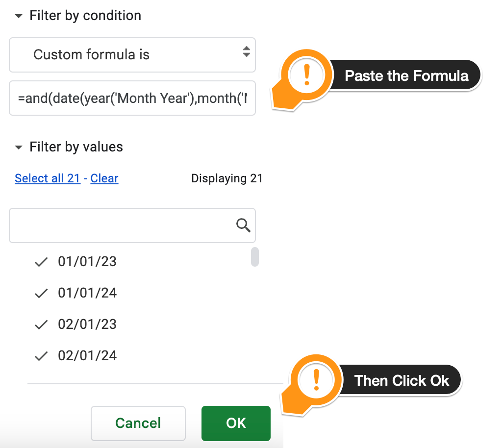Click the magnifying glass search icon
Screen dimensions: 503x448
coord(243,225)
